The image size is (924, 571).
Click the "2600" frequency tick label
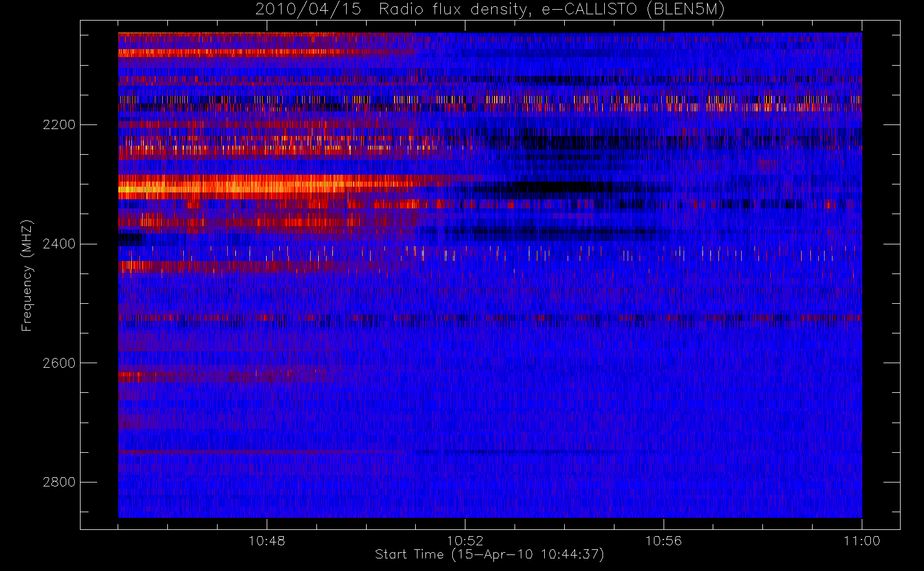(x=59, y=363)
